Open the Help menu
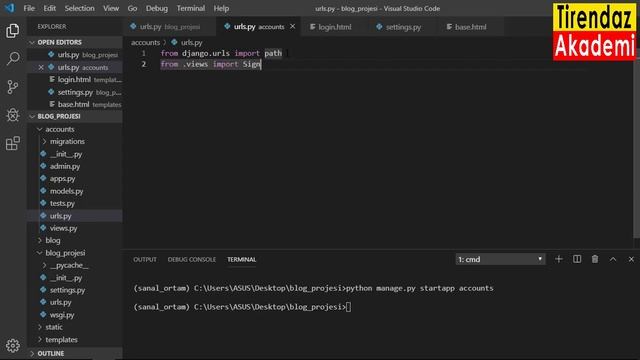The image size is (640, 360). pyautogui.click(x=221, y=8)
